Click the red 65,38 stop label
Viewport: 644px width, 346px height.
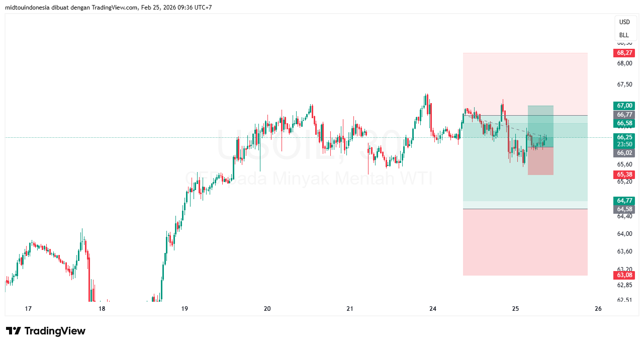point(624,175)
